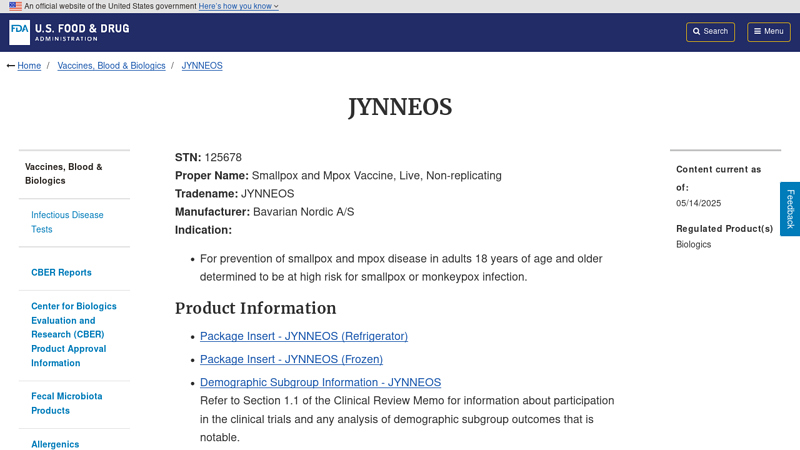Open Vaccines, Blood & Biologics breadcrumb
This screenshot has width=800, height=450.
coord(111,66)
